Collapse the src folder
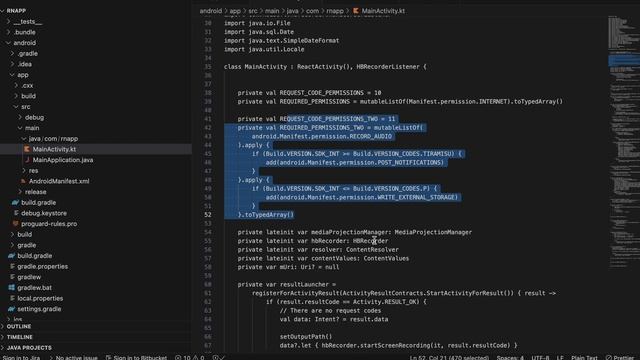640x360 pixels. point(16,107)
